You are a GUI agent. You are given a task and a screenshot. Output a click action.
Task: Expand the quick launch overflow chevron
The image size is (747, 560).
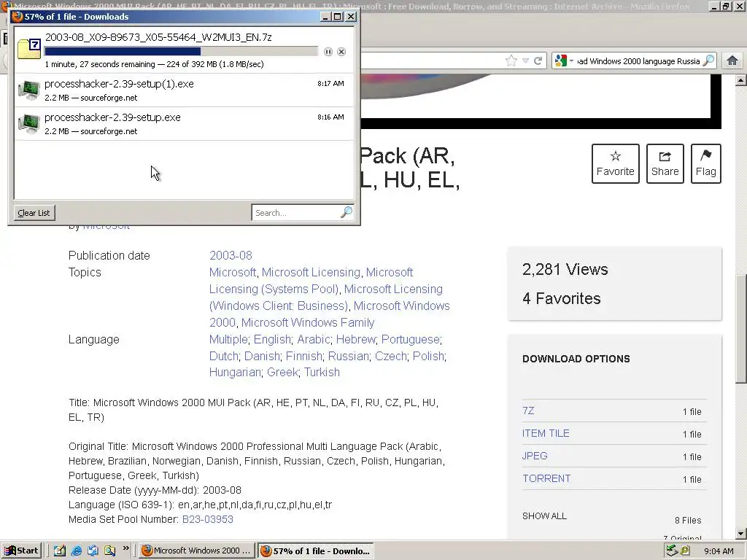[125, 548]
